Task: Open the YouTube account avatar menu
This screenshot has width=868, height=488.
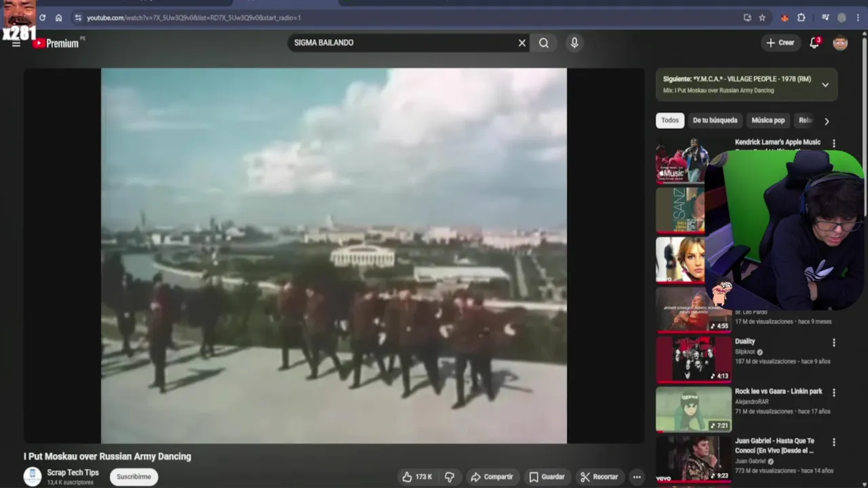Action: 840,43
